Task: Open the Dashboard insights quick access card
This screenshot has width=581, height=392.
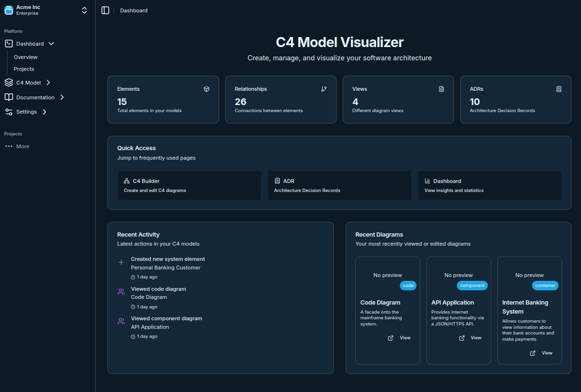Action: [490, 185]
